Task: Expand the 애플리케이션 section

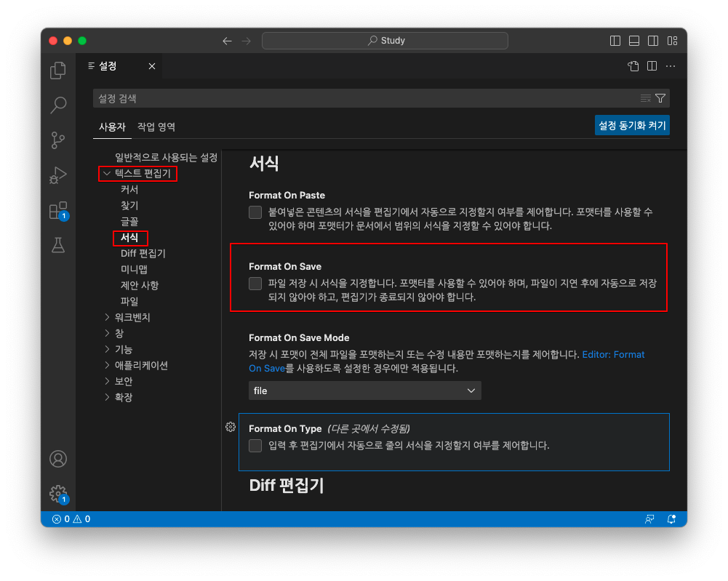Action: tap(107, 365)
